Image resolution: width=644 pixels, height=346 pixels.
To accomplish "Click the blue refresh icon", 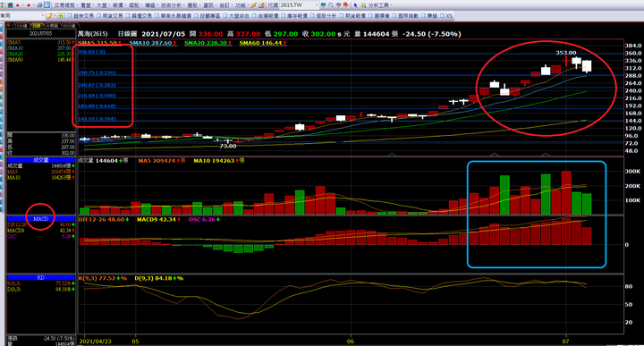I will click(x=47, y=5).
